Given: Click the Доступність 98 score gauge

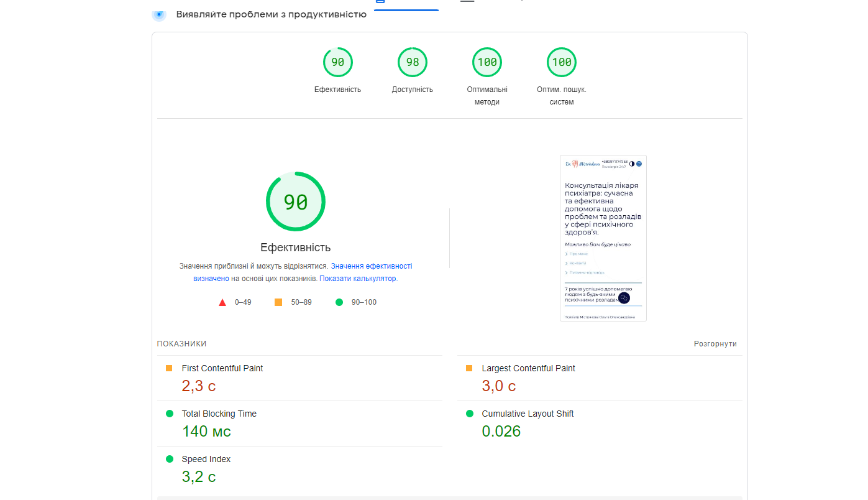Looking at the screenshot, I should tap(412, 62).
